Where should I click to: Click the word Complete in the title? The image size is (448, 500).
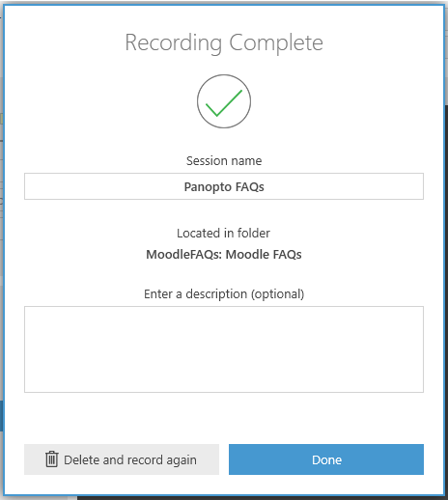276,42
